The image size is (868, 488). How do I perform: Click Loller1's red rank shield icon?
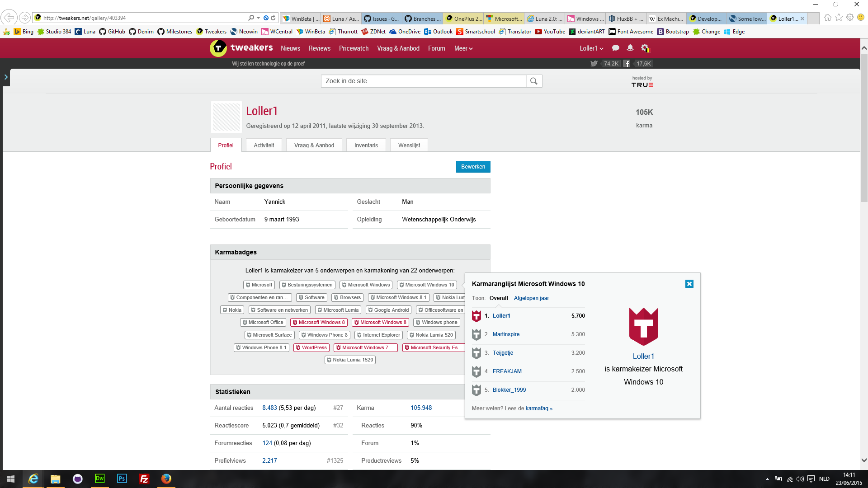[476, 316]
